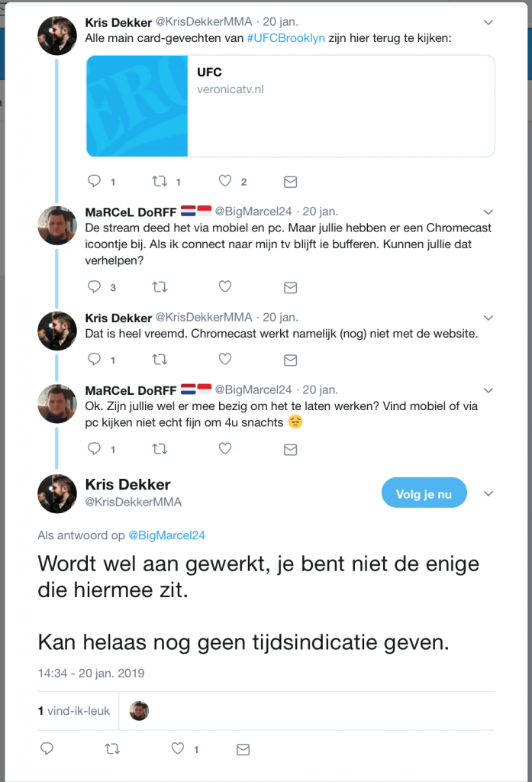Viewport: 532px width, 782px height.
Task: Open the dropdown on the bottom Kris Dekker tweet
Action: coord(488,493)
